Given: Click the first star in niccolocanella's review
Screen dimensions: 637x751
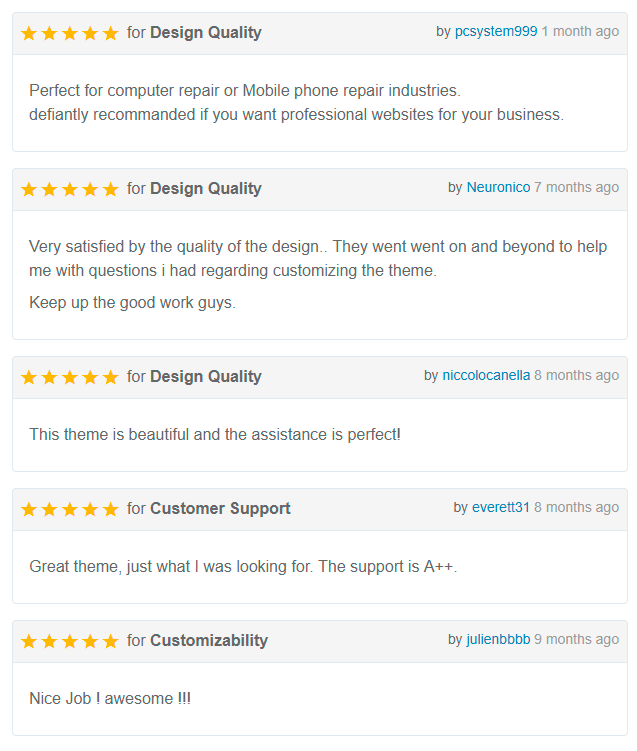Looking at the screenshot, I should [29, 377].
